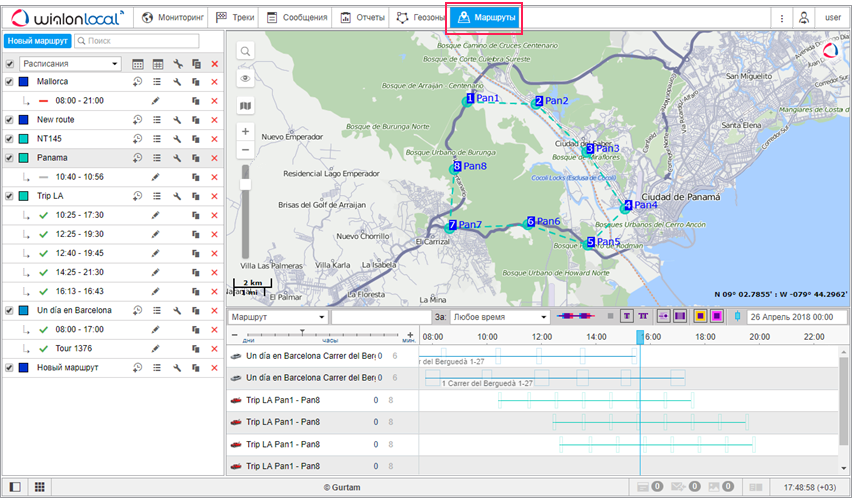Toggle visible layers eye icon on map
The width and height of the screenshot is (852, 498).
[x=245, y=78]
